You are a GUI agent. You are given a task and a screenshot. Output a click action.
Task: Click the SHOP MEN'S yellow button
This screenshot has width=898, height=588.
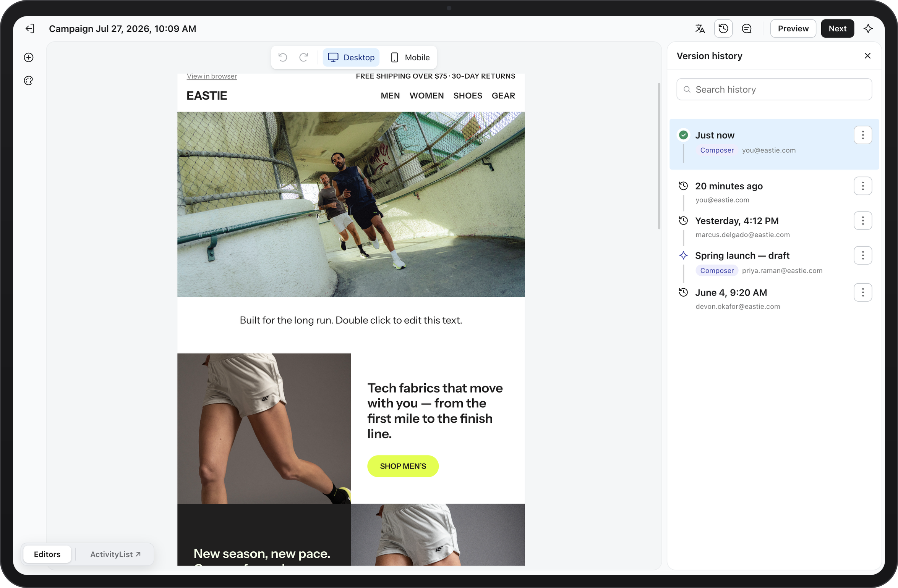pos(403,466)
